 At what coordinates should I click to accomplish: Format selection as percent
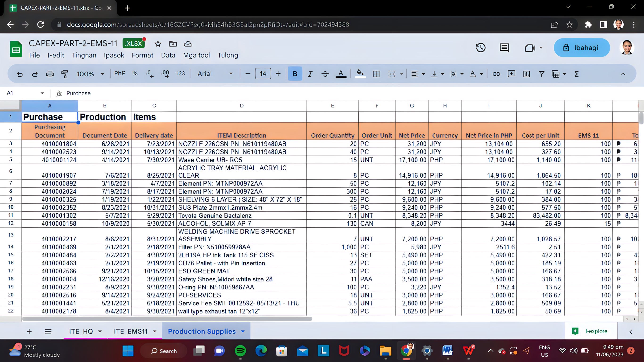[135, 73]
